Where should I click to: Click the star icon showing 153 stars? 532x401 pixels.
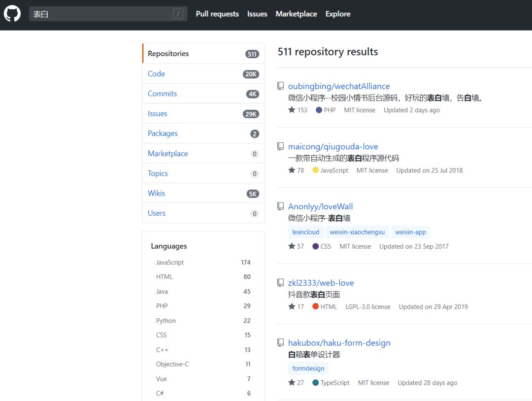292,110
